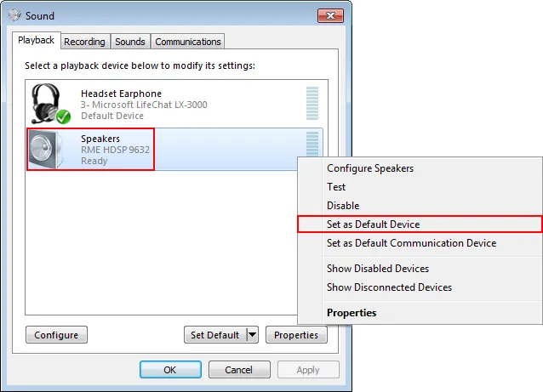Choose Set as Default Communication Device
543x392 pixels.
tap(411, 243)
